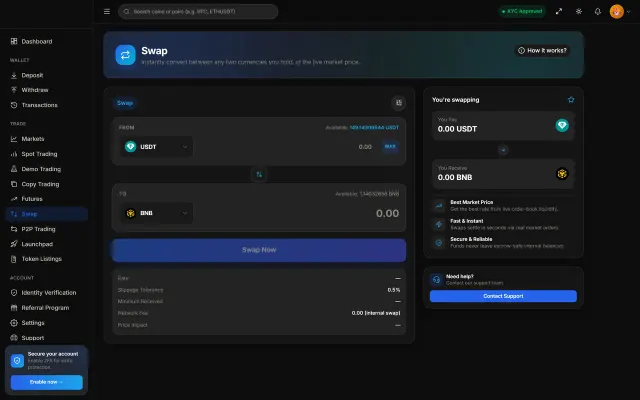Click the Swap Now button
Image resolution: width=640 pixels, height=400 pixels.
pyautogui.click(x=259, y=250)
